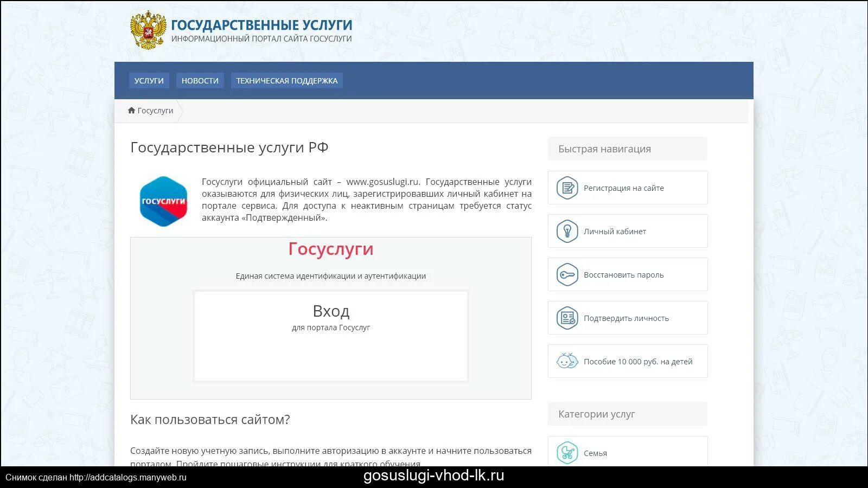Screen dimensions: 868x488
Task: Open the Новости menu item
Action: click(x=200, y=81)
